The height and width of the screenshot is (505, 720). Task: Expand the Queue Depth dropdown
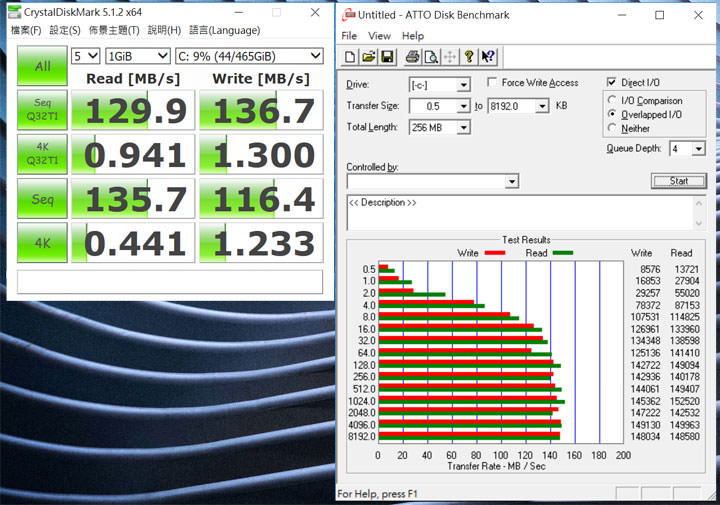click(698, 149)
